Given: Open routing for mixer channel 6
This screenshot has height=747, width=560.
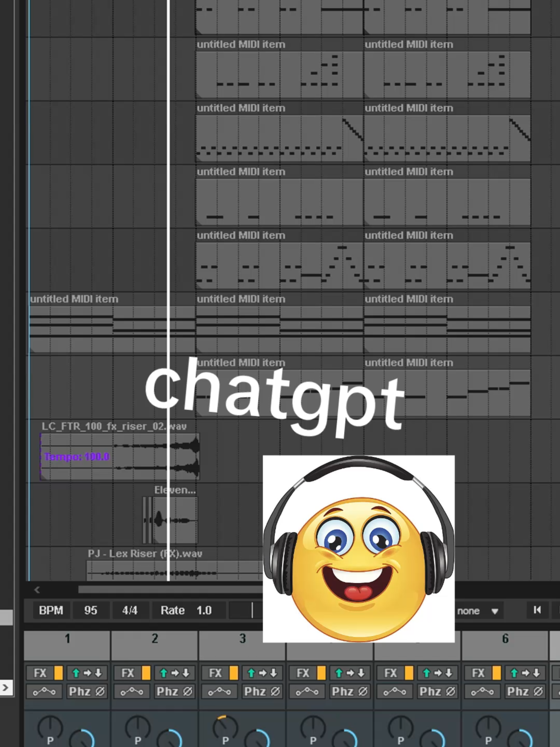Looking at the screenshot, I should coord(525,673).
